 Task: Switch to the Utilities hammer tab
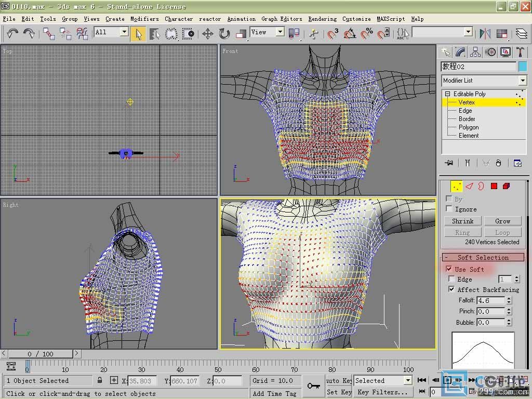tap(520, 52)
